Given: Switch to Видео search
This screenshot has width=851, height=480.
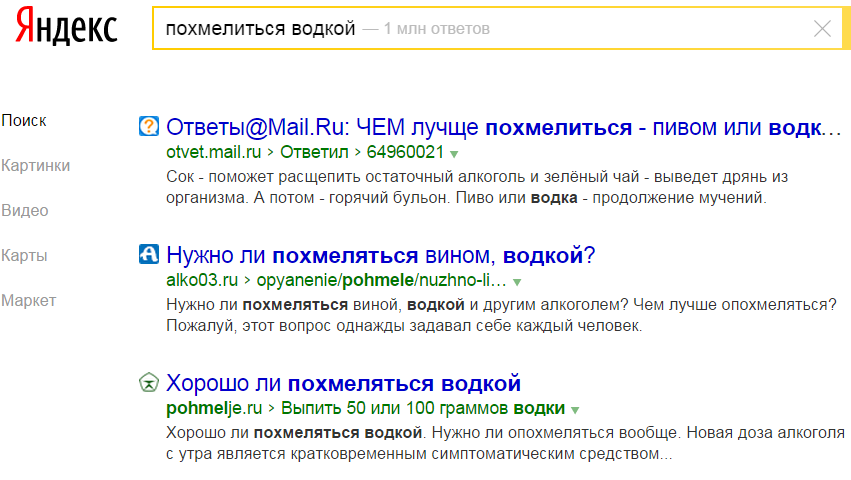Looking at the screenshot, I should (25, 210).
